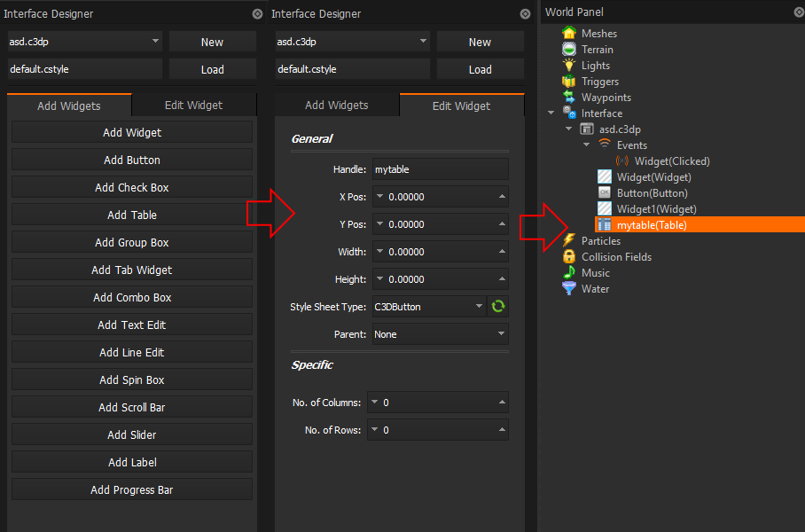Viewport: 805px width, 532px height.
Task: Click Load in the middle Interface Designer
Action: pos(480,69)
